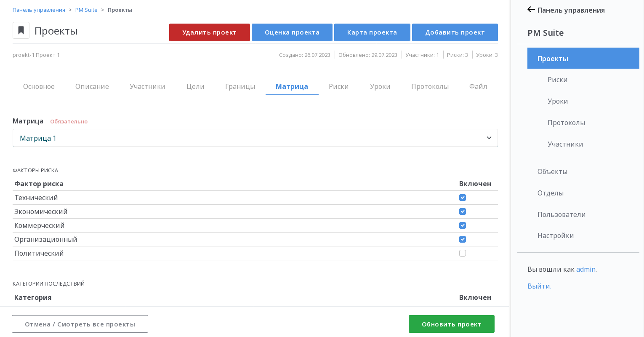Open Настройки in the sidebar

pyautogui.click(x=556, y=235)
